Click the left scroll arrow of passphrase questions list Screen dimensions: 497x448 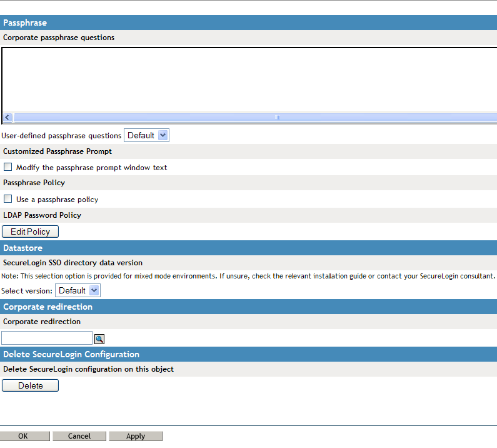coord(8,117)
